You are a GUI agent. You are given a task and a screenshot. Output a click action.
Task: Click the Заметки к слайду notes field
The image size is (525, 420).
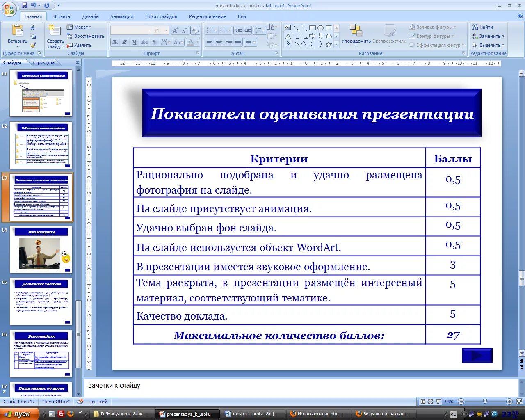[301, 388]
